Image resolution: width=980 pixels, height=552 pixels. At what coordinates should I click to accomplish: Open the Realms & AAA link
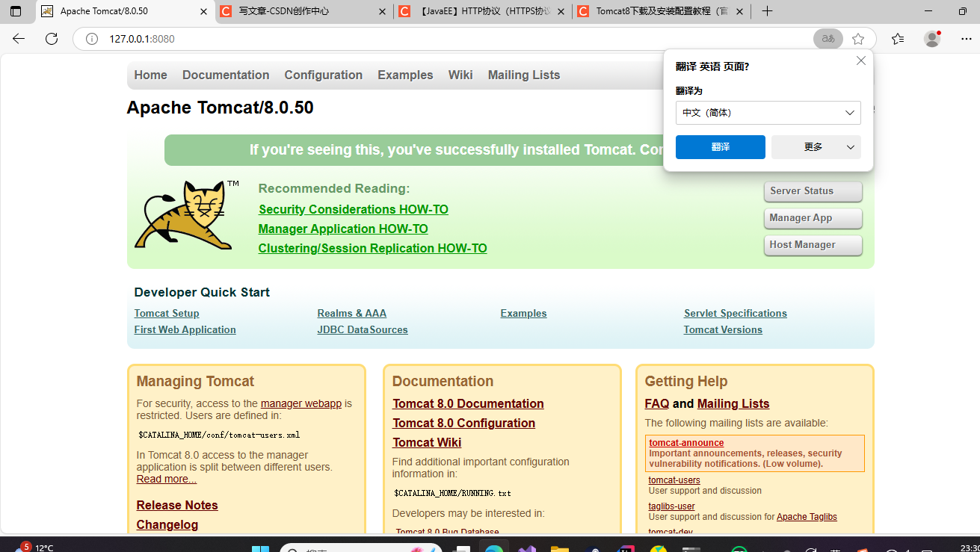(352, 313)
